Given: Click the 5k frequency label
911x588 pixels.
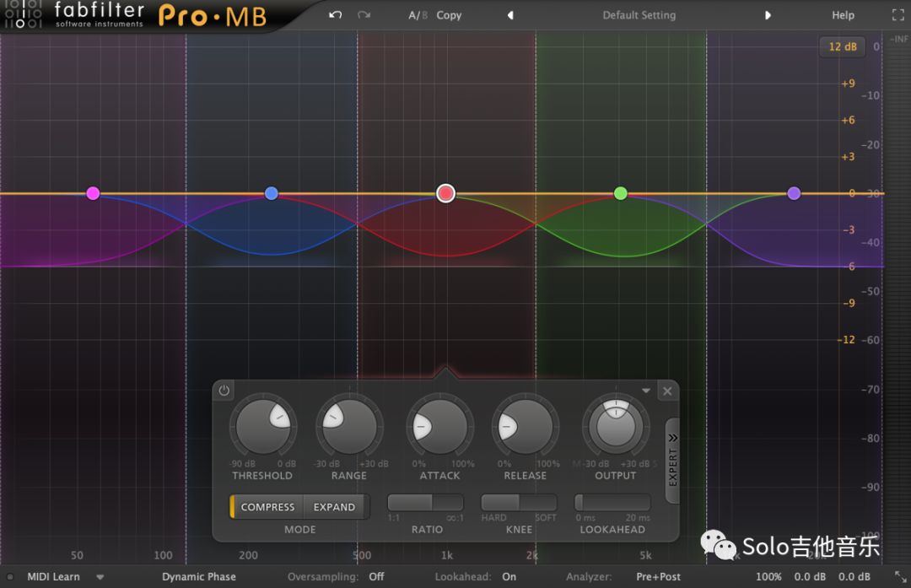Looking at the screenshot, I should coord(645,555).
